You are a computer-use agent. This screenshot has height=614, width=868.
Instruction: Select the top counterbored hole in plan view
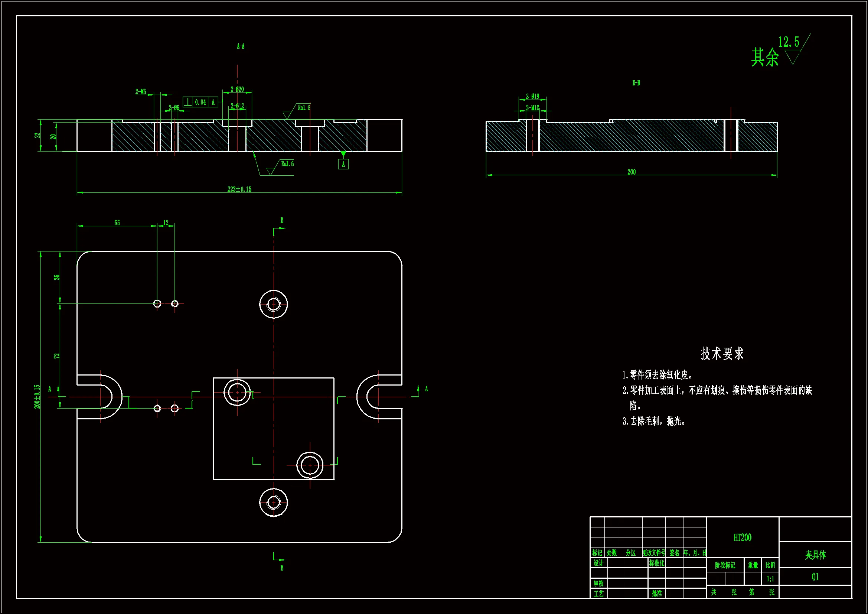(273, 304)
